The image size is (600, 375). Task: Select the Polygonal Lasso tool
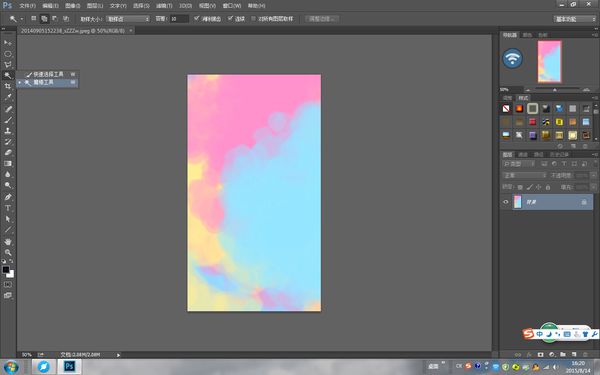click(8, 64)
